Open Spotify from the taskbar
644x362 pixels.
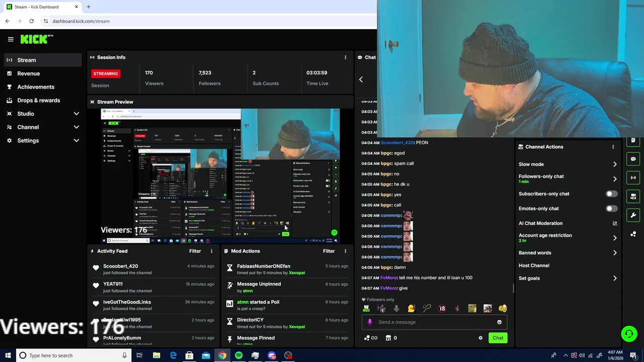(238, 355)
